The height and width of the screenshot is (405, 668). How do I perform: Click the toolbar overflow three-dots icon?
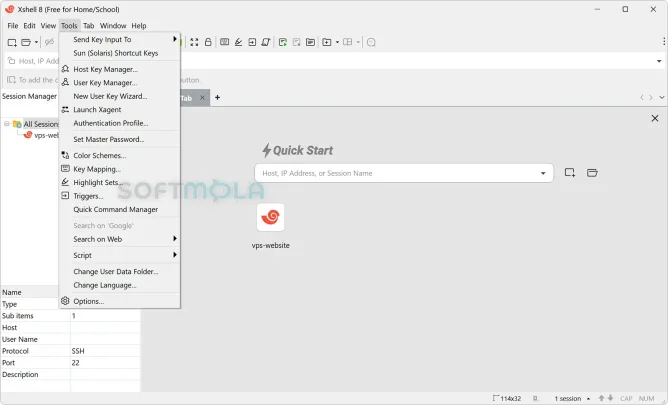[x=664, y=41]
